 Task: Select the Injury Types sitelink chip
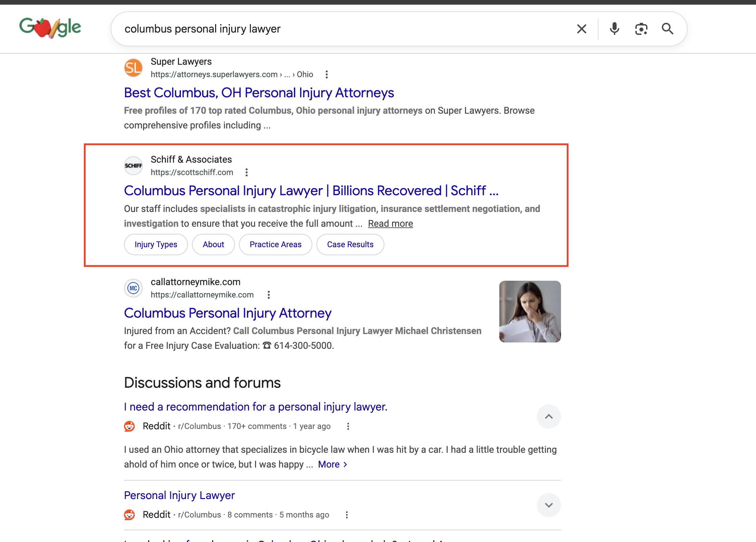pyautogui.click(x=156, y=245)
